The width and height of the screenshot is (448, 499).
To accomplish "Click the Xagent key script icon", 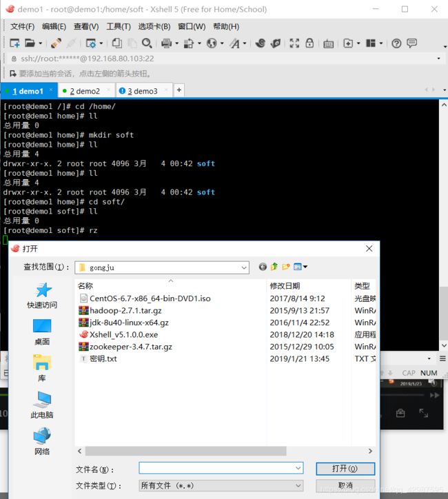I will (x=276, y=43).
